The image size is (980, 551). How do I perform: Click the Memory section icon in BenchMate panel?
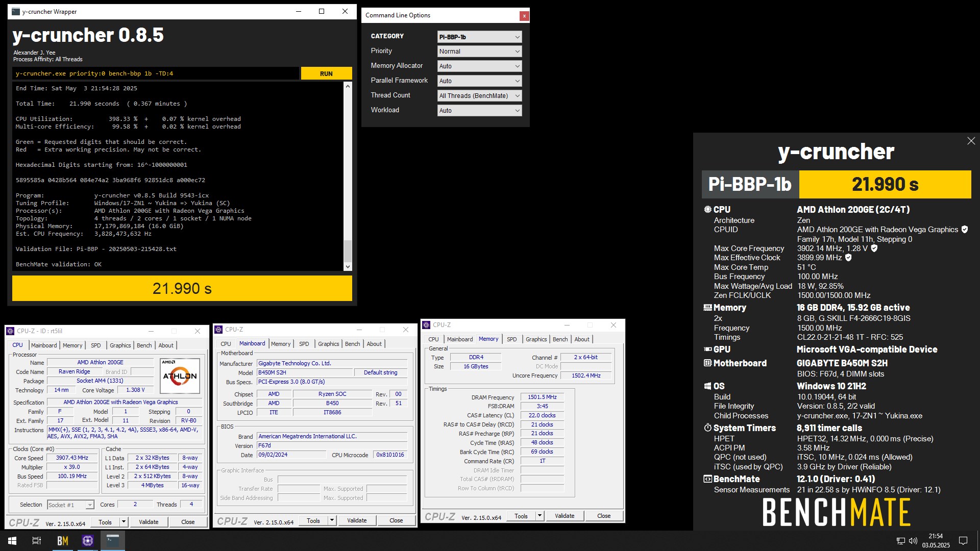707,308
